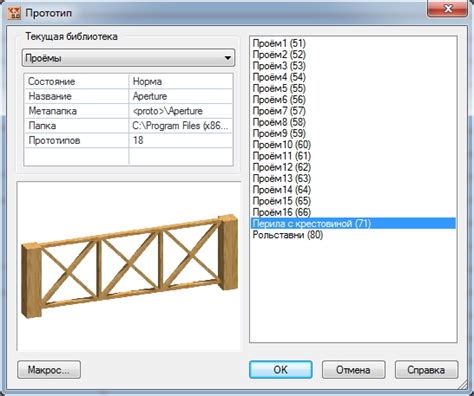Close the Прототип dialog window

[448, 8]
